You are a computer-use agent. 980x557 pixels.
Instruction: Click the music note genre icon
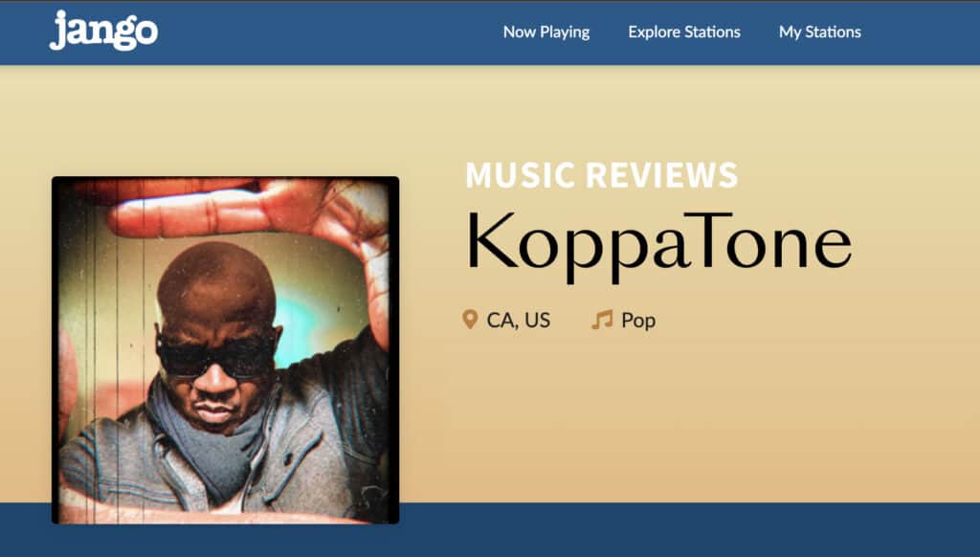tap(602, 320)
